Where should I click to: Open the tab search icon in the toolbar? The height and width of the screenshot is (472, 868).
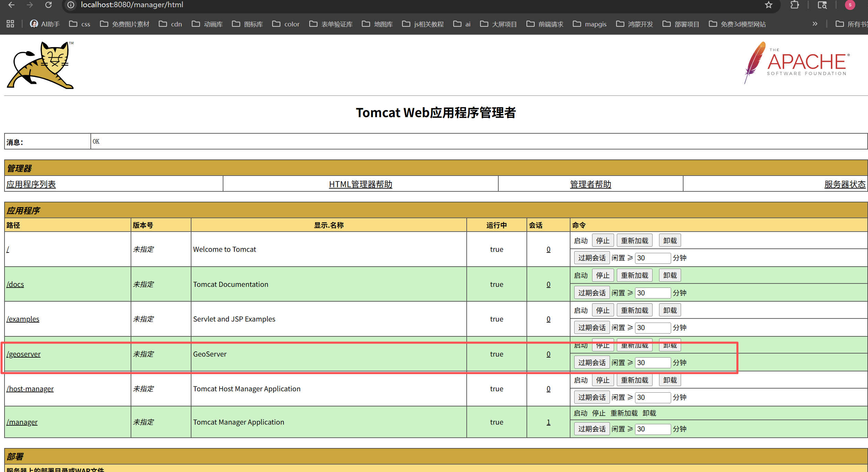click(x=822, y=5)
